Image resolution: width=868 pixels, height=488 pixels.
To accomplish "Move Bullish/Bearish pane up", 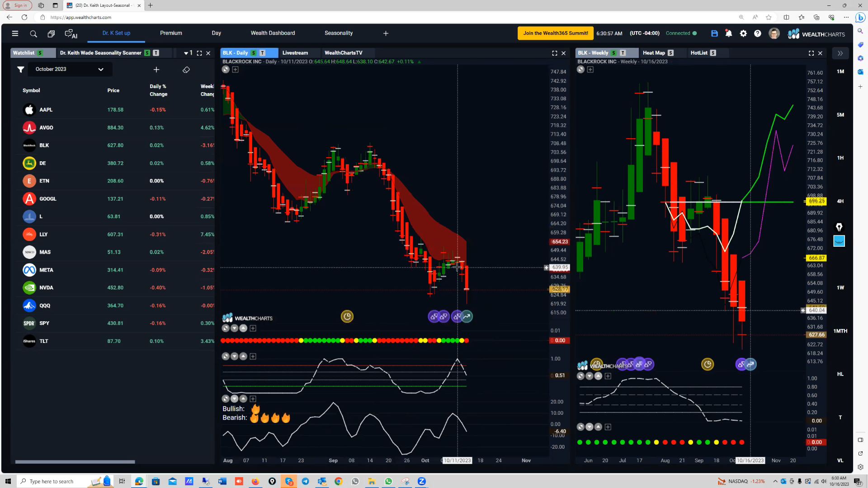I will coord(243,399).
